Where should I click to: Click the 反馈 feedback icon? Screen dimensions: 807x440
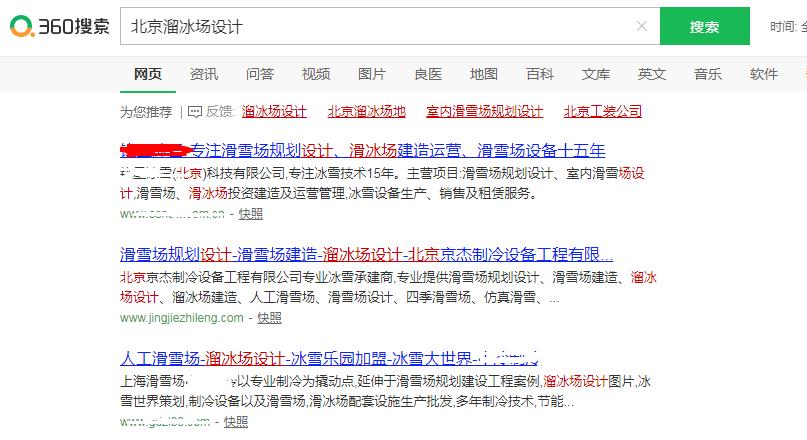195,112
